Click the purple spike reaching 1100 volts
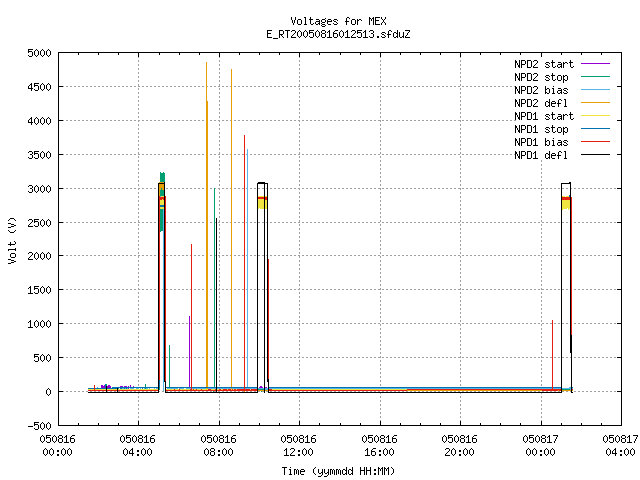The image size is (640, 480). (x=189, y=351)
